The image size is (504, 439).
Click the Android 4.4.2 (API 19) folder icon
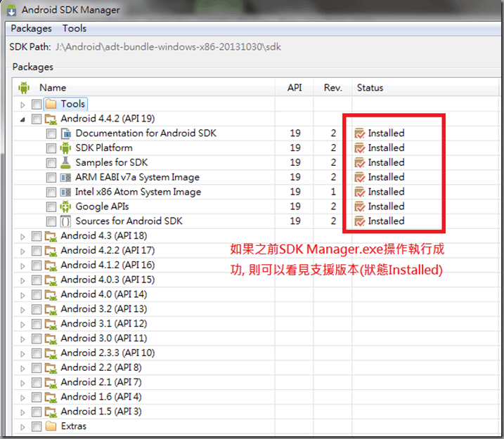pos(51,119)
